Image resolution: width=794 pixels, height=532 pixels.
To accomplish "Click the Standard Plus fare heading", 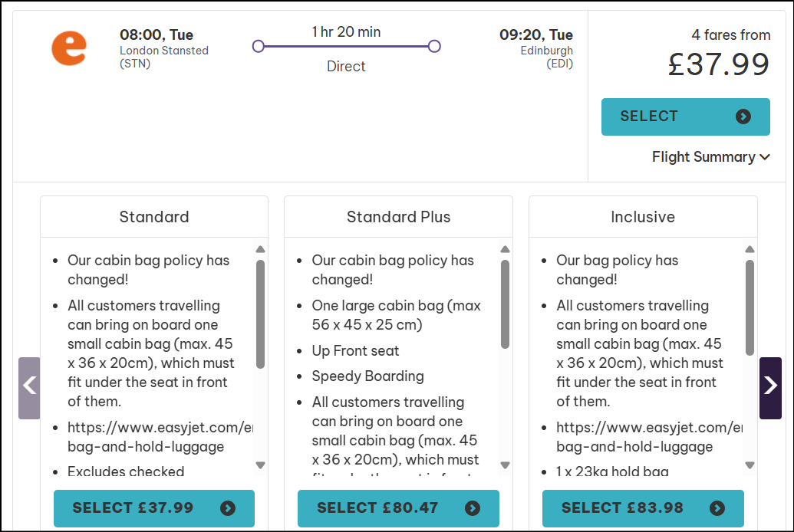I will pyautogui.click(x=398, y=217).
